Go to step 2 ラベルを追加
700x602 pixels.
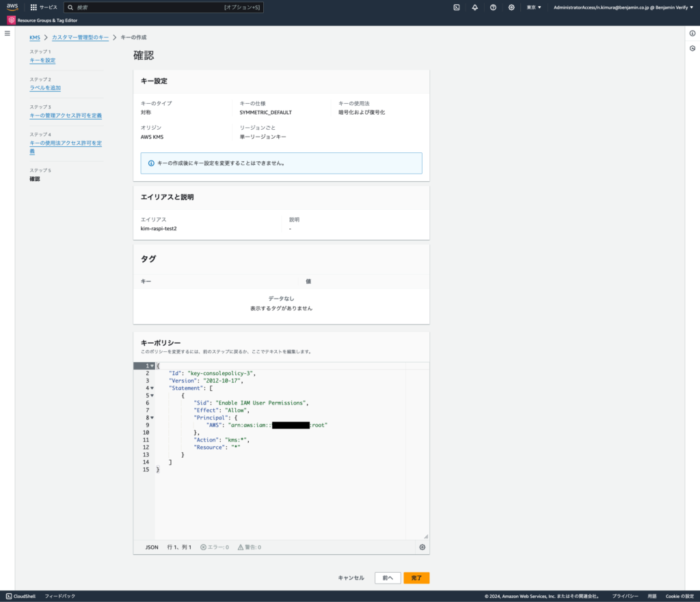tap(45, 88)
